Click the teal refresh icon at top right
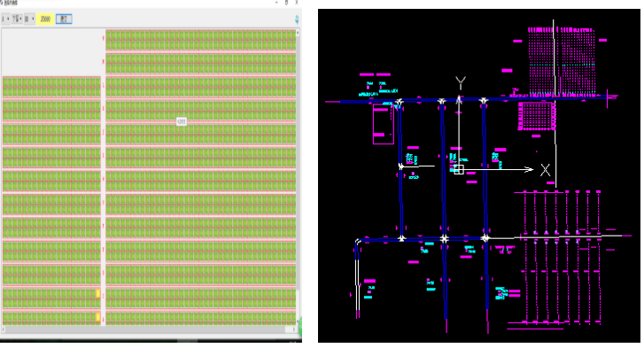The height and width of the screenshot is (348, 644). (297, 19)
